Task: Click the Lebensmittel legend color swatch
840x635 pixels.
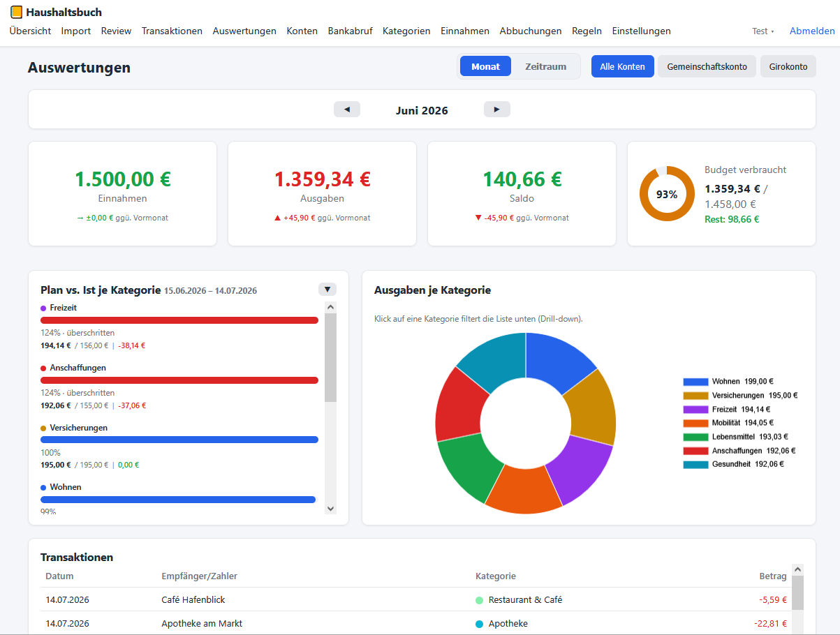Action: click(x=695, y=437)
